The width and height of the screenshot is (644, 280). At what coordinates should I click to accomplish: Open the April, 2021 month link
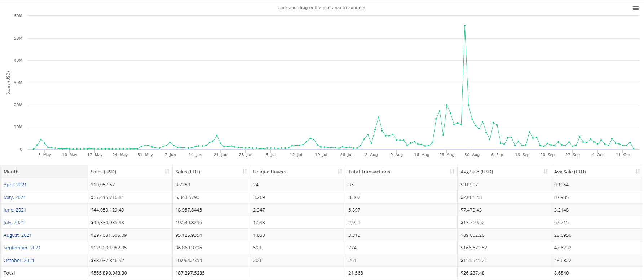point(15,185)
